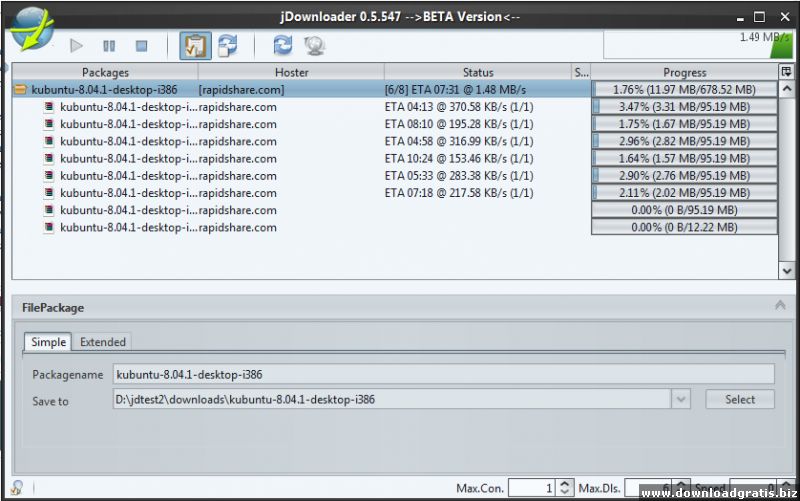800x501 pixels.
Task: Click the status '[6/8] ETA 07:31 @ 1.48 MB/s'
Action: tap(455, 90)
